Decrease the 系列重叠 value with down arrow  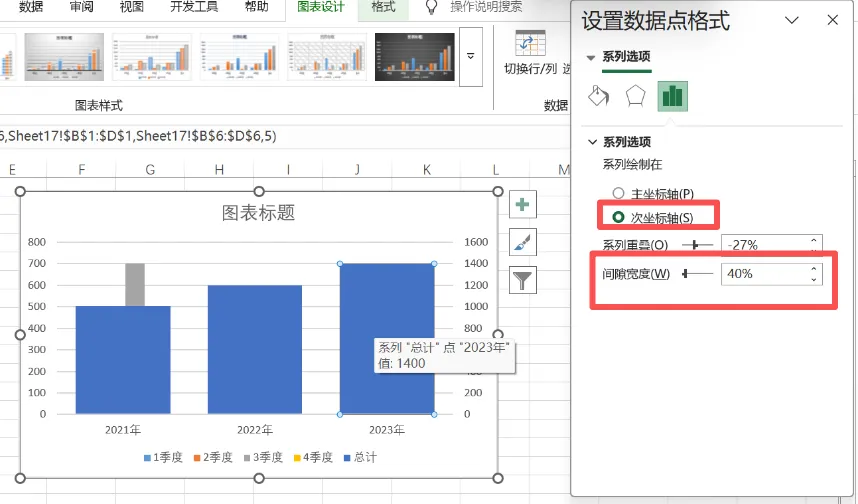pyautogui.click(x=814, y=250)
